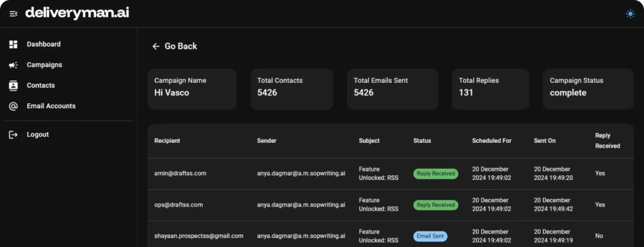The image size is (644, 247).
Task: Click the Logout label
Action: (38, 134)
